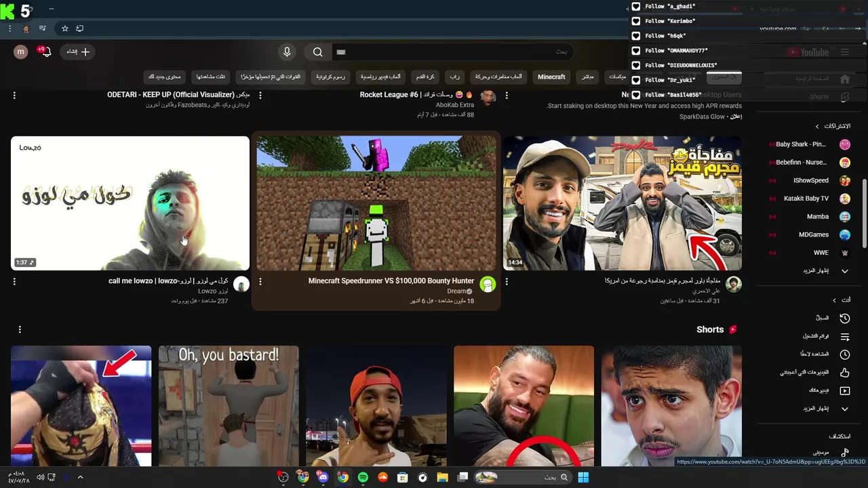
Task: Open the 'Oh, you bastard!' Short
Action: (229, 406)
